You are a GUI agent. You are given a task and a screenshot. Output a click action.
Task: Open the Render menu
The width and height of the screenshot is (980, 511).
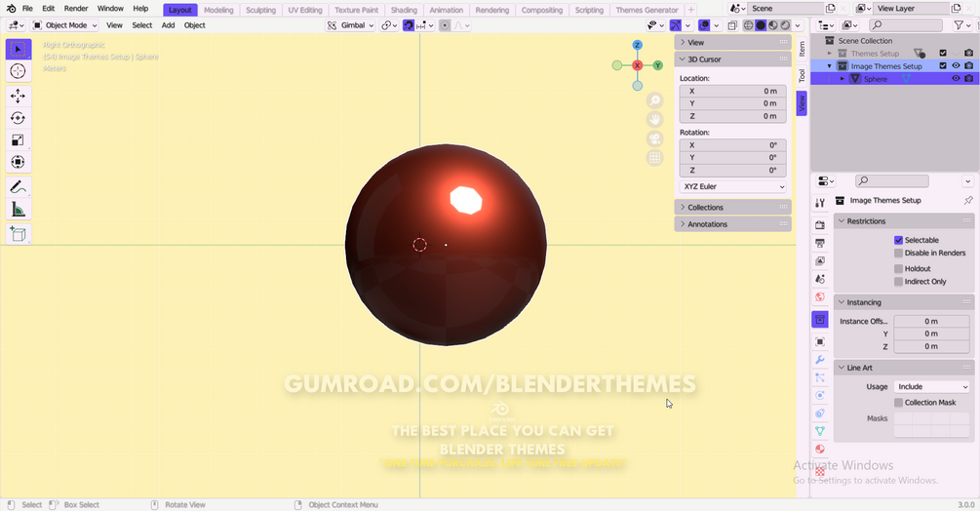click(x=76, y=9)
